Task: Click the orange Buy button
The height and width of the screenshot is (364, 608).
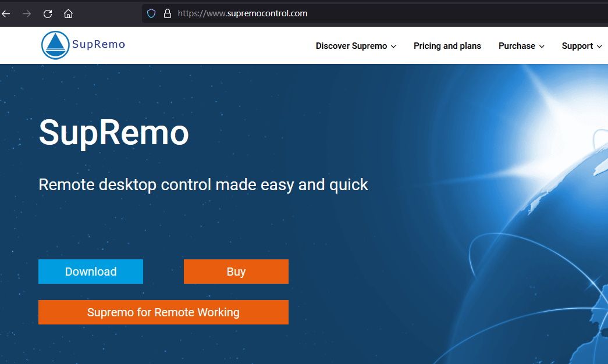Action: click(x=236, y=272)
